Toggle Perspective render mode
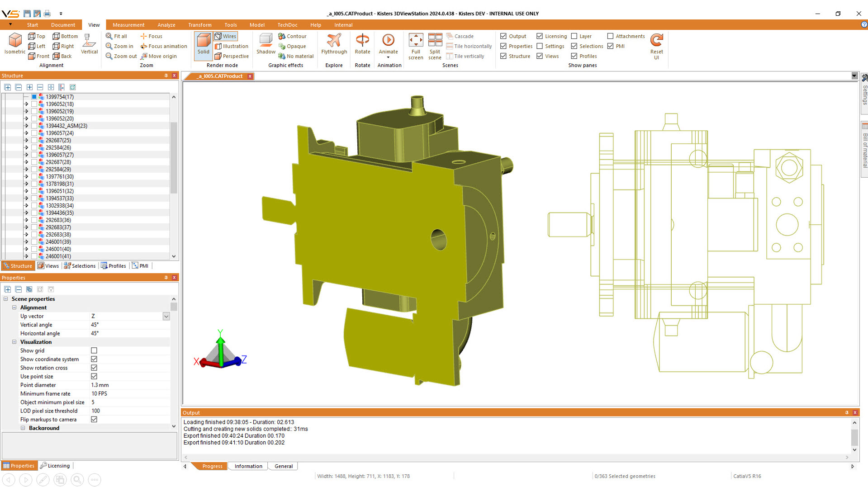Image resolution: width=868 pixels, height=487 pixels. 232,56
